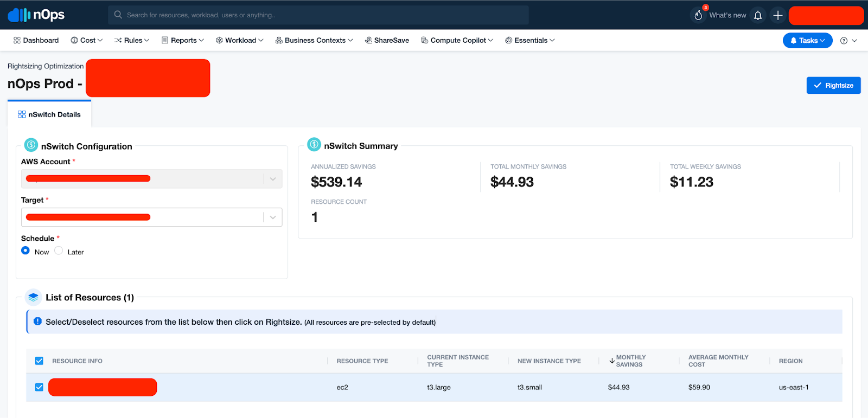868x418 pixels.
Task: Select the Later schedule option
Action: [x=59, y=250]
